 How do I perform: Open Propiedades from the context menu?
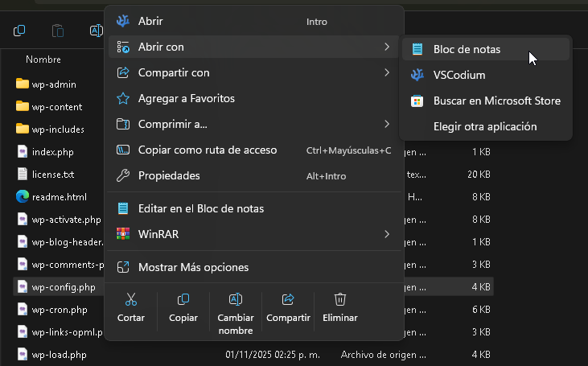pos(254,175)
